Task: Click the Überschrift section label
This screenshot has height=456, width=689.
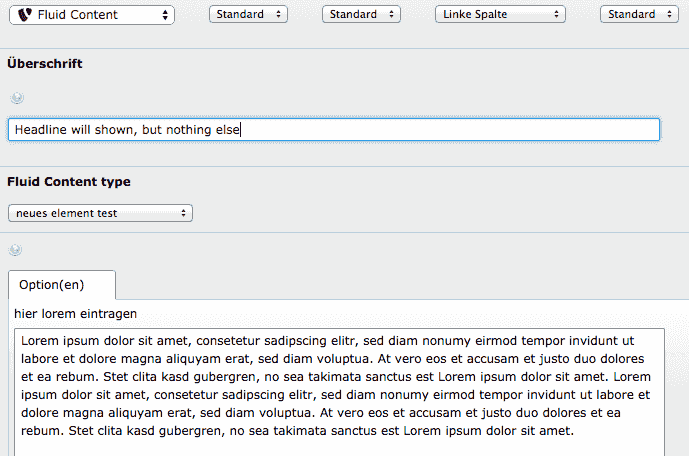Action: tap(45, 64)
